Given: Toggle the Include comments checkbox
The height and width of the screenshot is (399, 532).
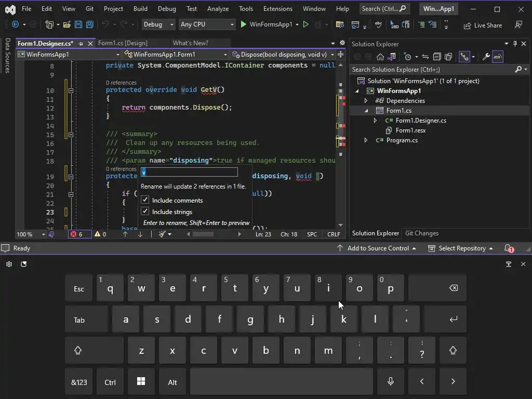Looking at the screenshot, I should click(x=145, y=200).
